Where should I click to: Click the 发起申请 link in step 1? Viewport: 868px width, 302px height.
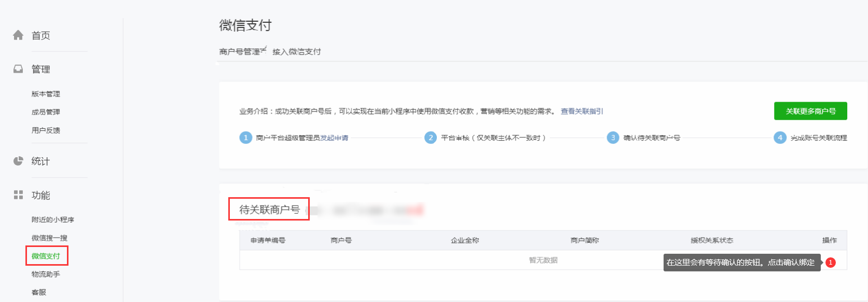click(x=334, y=138)
